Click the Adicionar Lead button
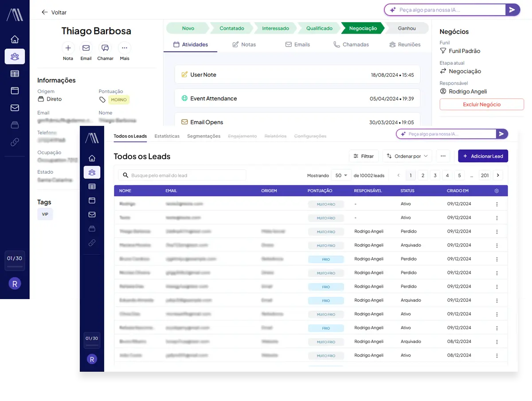This screenshot has height=401, width=532. [483, 156]
